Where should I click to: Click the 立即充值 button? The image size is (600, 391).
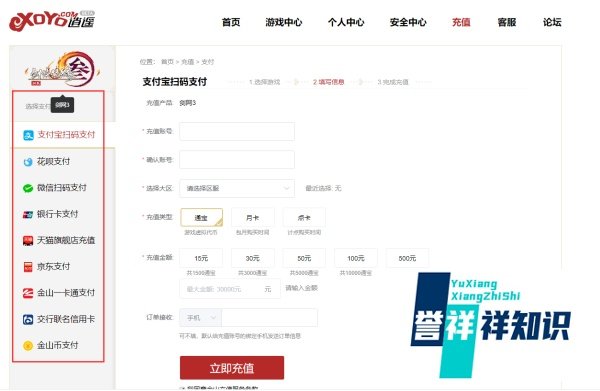232,368
